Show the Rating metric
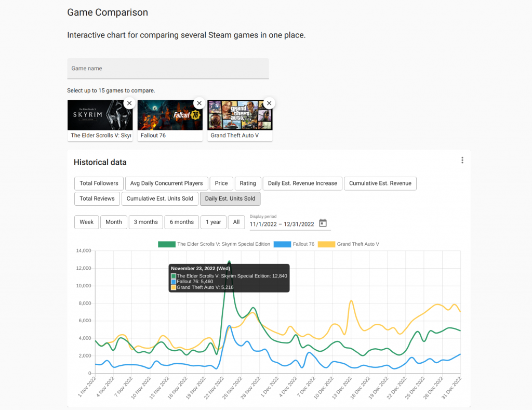 coord(248,183)
